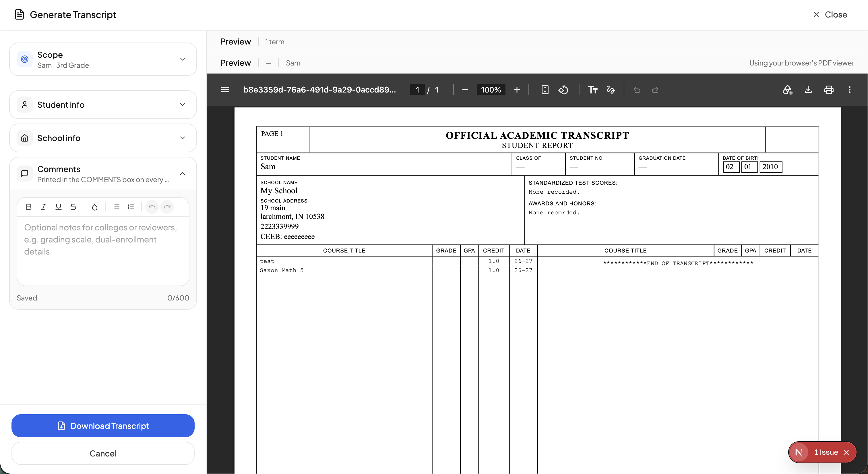This screenshot has width=868, height=474.
Task: Click 'CEEB: eeeeeeeee' school code text
Action: pyautogui.click(x=287, y=237)
